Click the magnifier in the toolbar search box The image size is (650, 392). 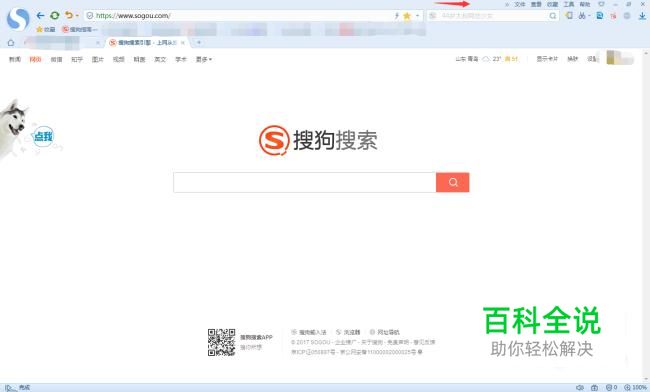[553, 16]
